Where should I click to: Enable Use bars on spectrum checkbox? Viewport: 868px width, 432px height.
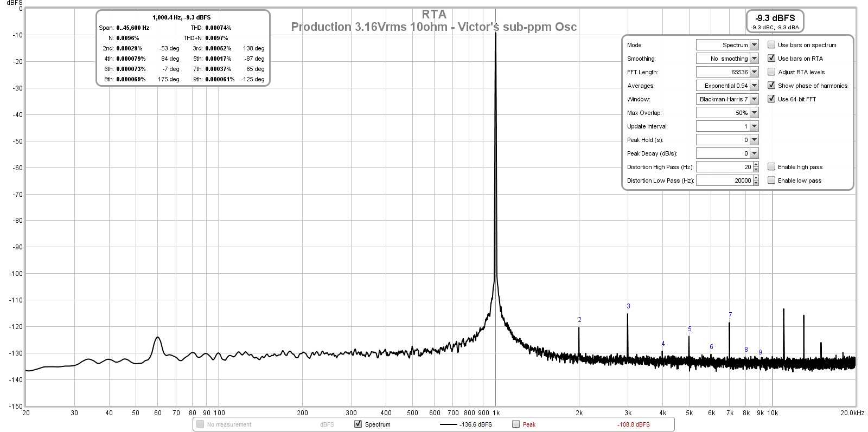(771, 45)
